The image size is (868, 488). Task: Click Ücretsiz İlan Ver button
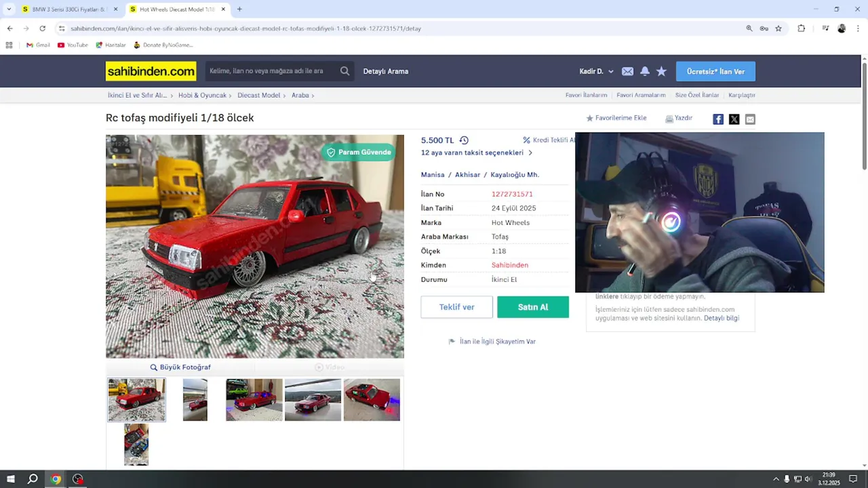pos(715,71)
